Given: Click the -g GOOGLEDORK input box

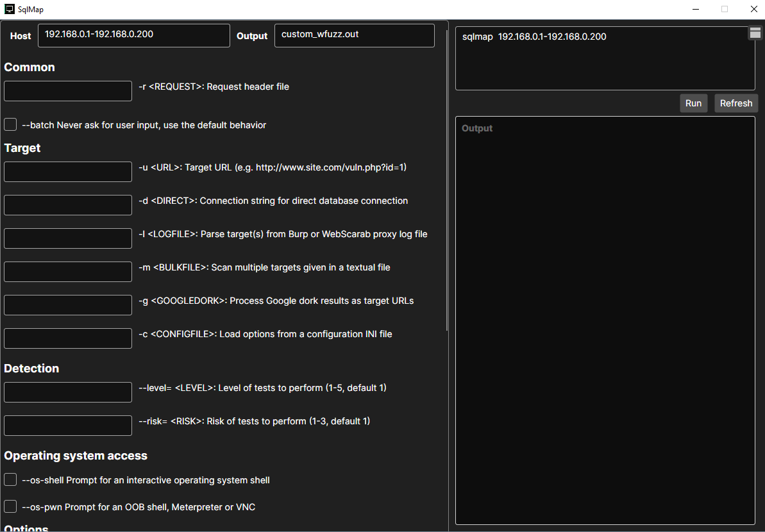Looking at the screenshot, I should (68, 304).
